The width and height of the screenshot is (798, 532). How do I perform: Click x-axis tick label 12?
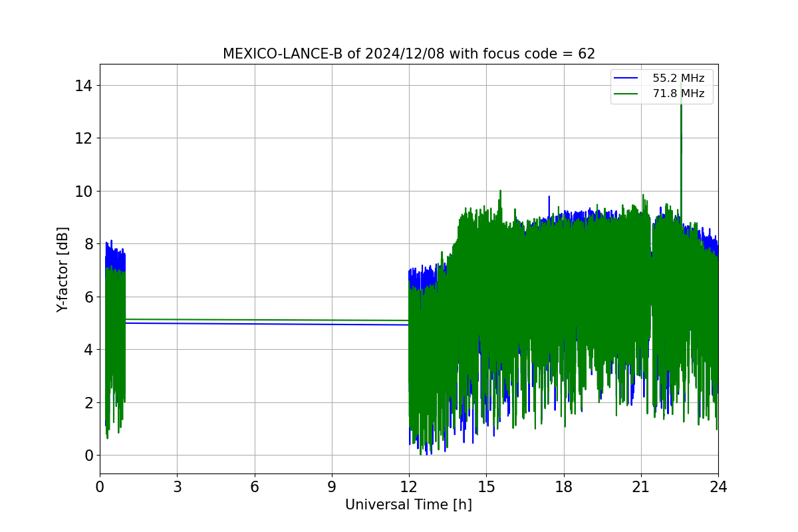click(x=409, y=486)
